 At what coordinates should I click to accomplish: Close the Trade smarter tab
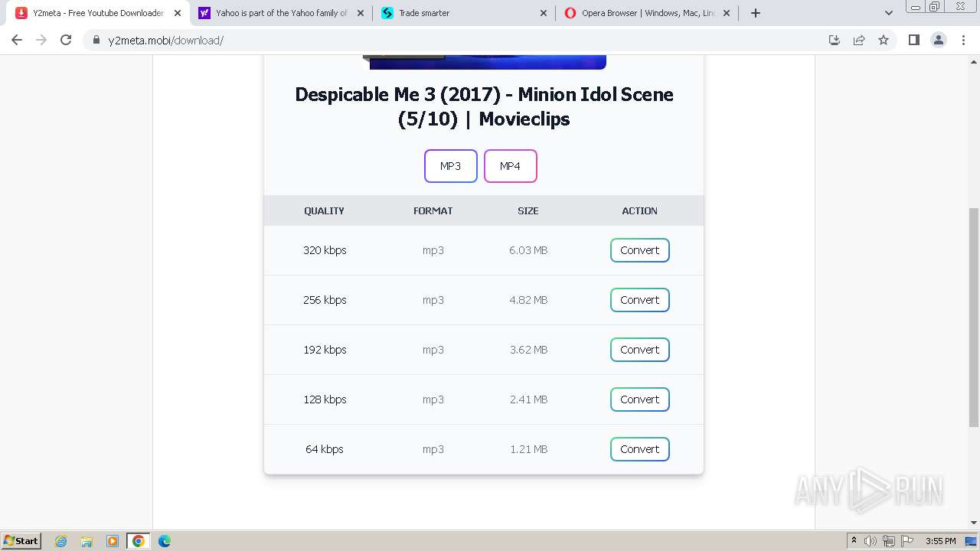[544, 13]
